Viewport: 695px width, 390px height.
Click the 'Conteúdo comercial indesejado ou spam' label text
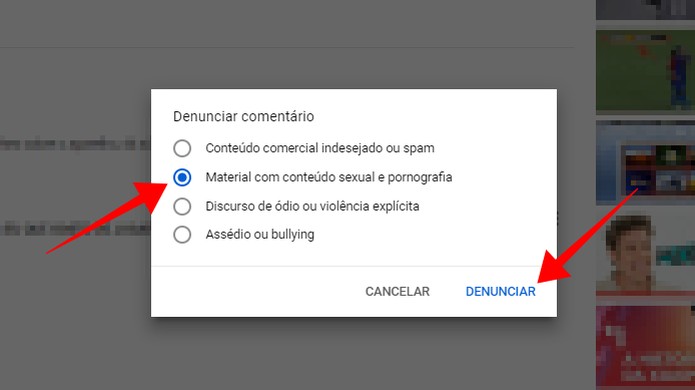tap(320, 148)
